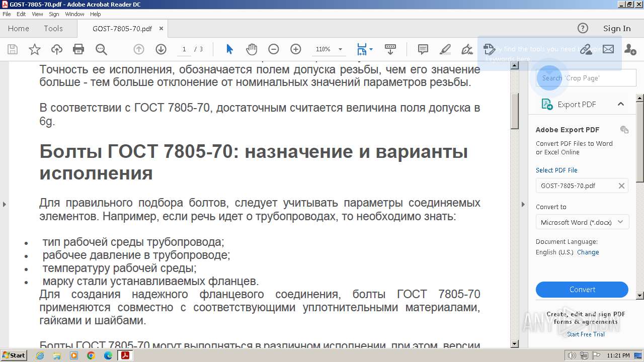The width and height of the screenshot is (644, 362).
Task: Open Find text with the magnifier icon
Action: pos(101,49)
